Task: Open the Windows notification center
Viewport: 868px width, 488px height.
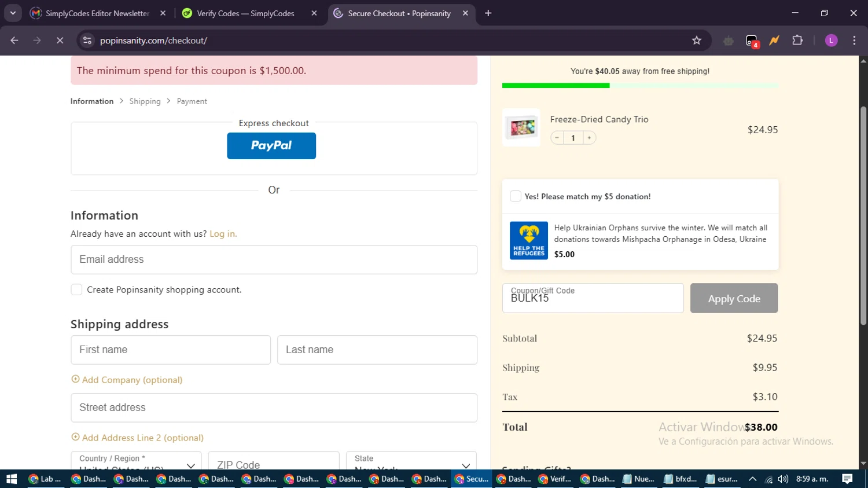Action: (847, 479)
